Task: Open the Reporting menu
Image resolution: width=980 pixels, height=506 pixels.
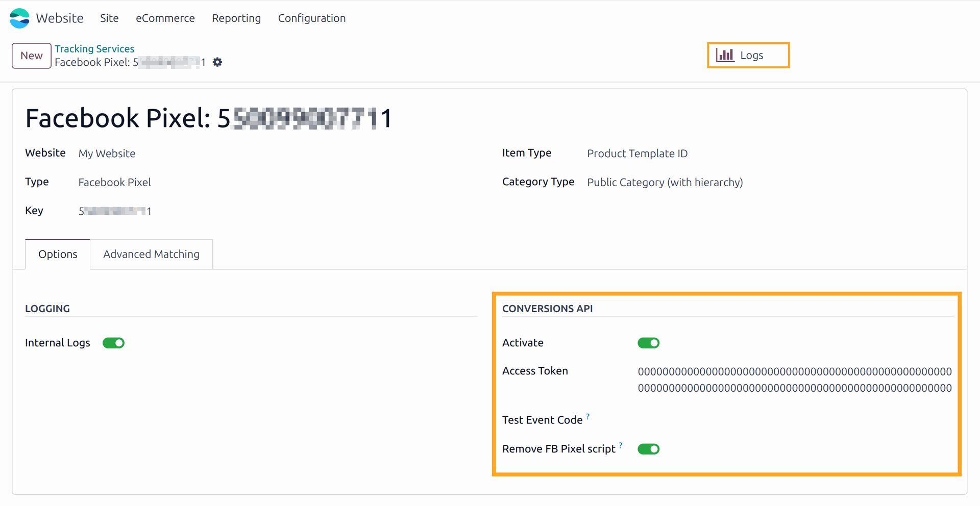Action: [236, 18]
